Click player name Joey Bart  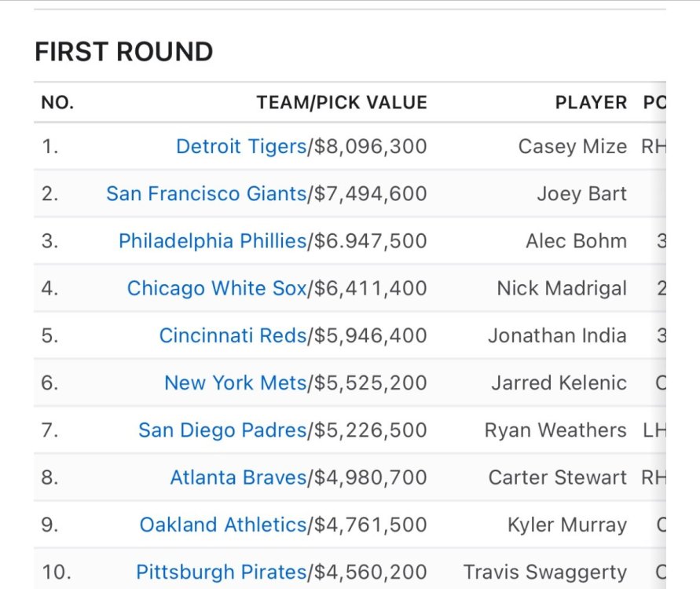[581, 194]
